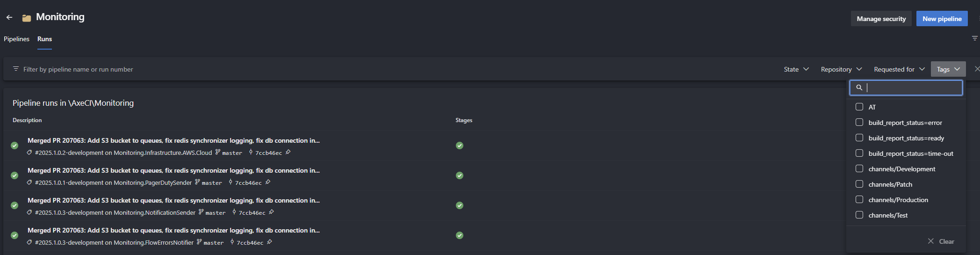Enable the build_report_status=error tag filter

pyautogui.click(x=859, y=122)
